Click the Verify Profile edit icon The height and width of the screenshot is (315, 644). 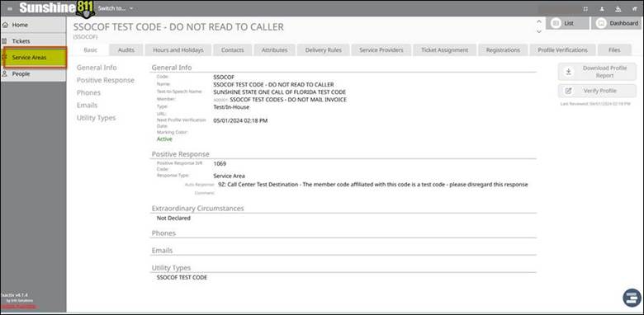pyautogui.click(x=568, y=91)
